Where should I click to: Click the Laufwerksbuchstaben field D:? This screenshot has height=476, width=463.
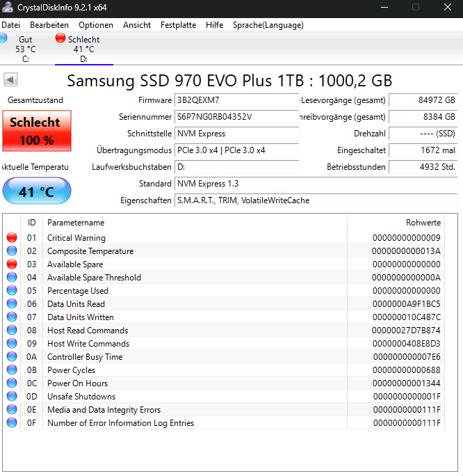coord(236,167)
